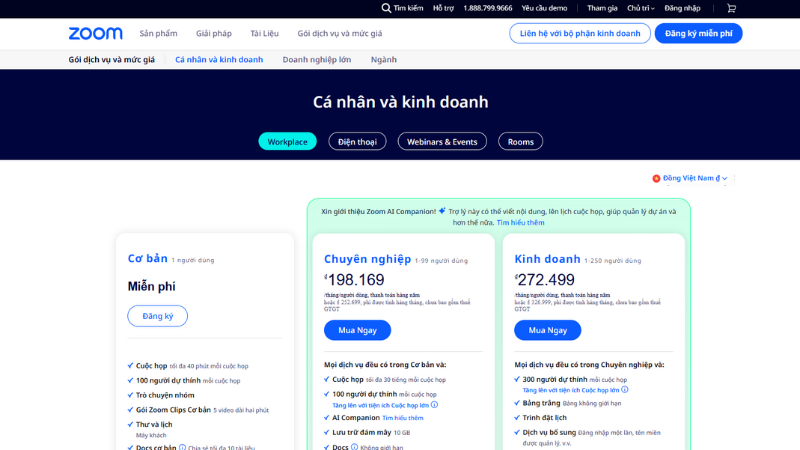Image resolution: width=800 pixels, height=450 pixels.
Task: Click 300 người dự thính feature row
Action: [x=570, y=379]
